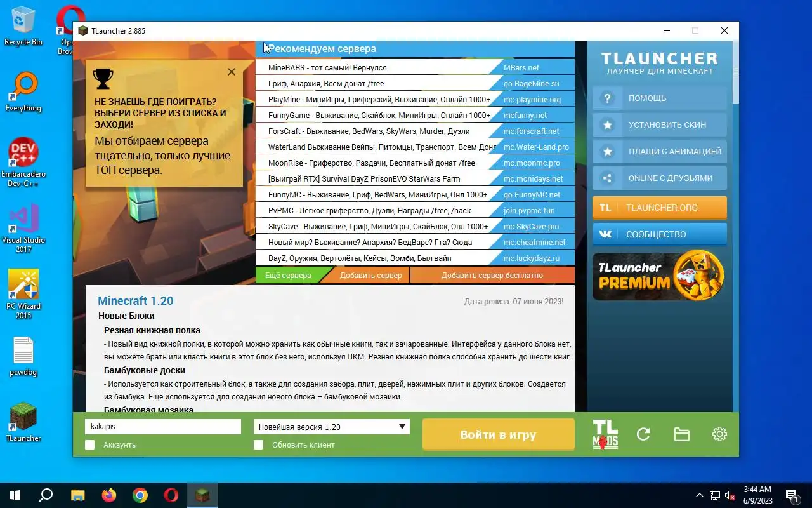Open the notification center icon
The height and width of the screenshot is (508, 812).
(x=792, y=495)
